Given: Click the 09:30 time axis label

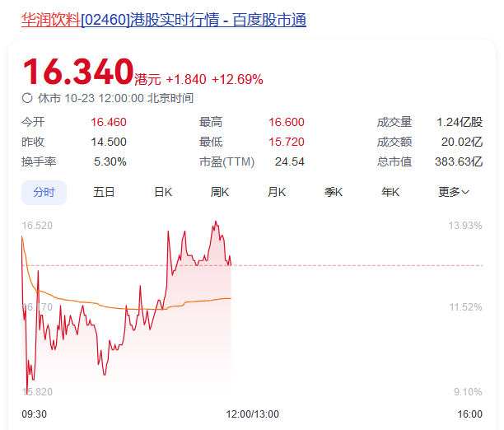Looking at the screenshot, I should point(34,414).
